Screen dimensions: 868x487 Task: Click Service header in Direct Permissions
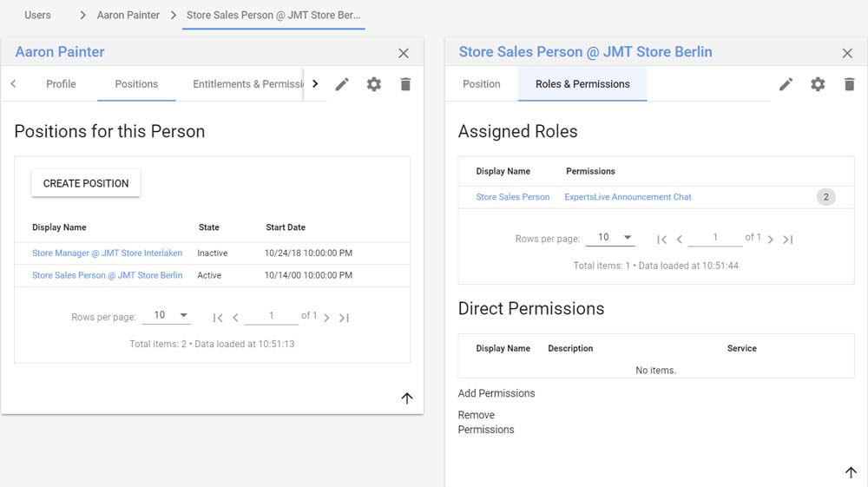[742, 349]
